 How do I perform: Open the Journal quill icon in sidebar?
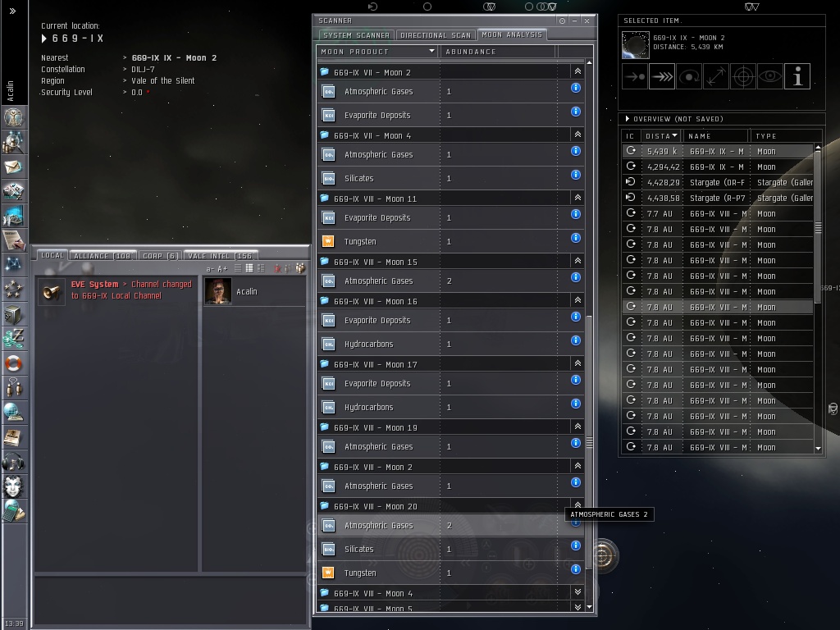click(13, 240)
